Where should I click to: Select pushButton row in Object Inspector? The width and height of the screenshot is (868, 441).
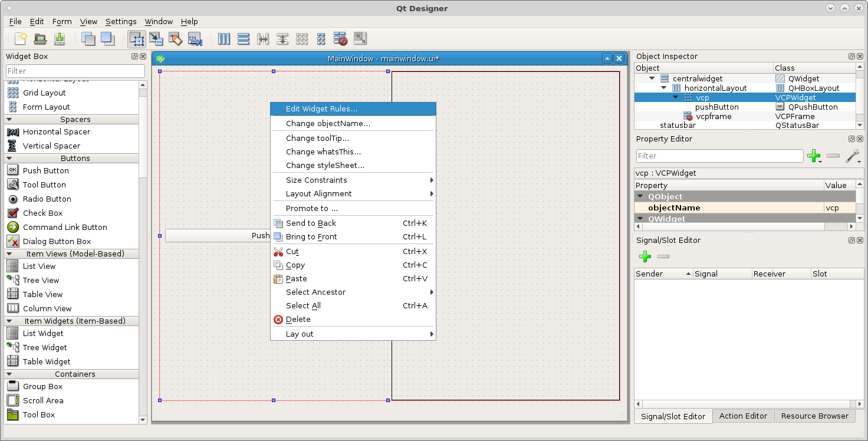(745, 107)
